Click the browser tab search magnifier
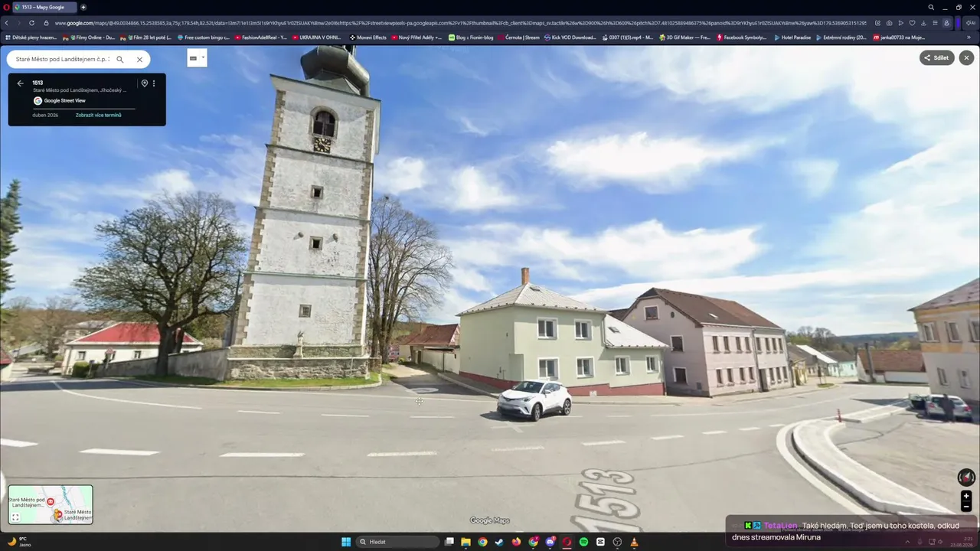 (x=931, y=7)
